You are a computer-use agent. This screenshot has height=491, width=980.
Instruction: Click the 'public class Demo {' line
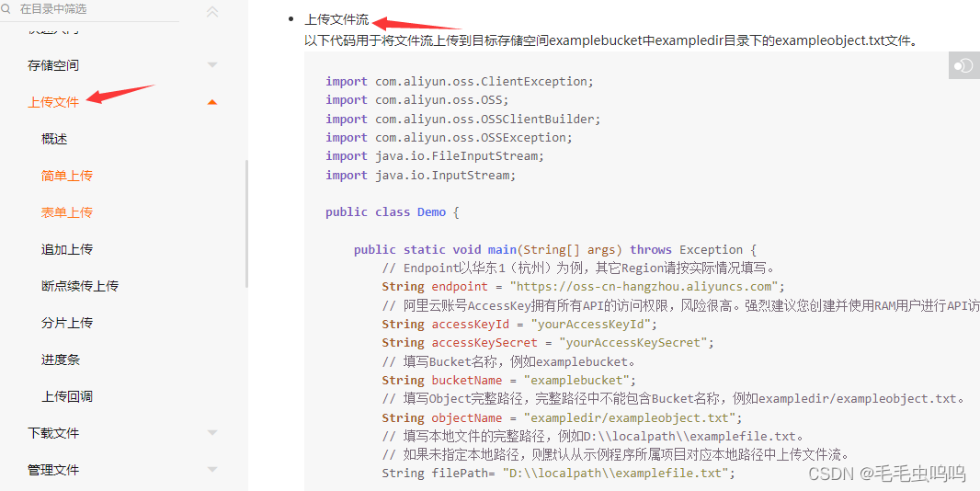tap(393, 212)
